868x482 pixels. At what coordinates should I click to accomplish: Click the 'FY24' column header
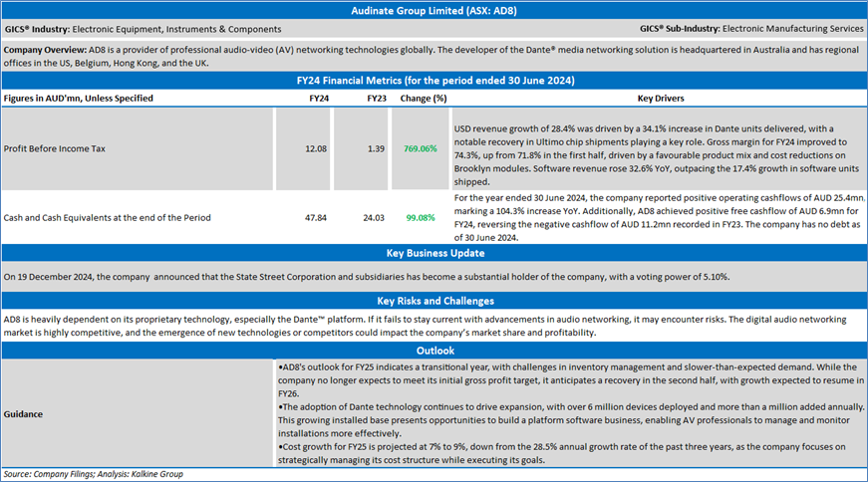pos(319,99)
